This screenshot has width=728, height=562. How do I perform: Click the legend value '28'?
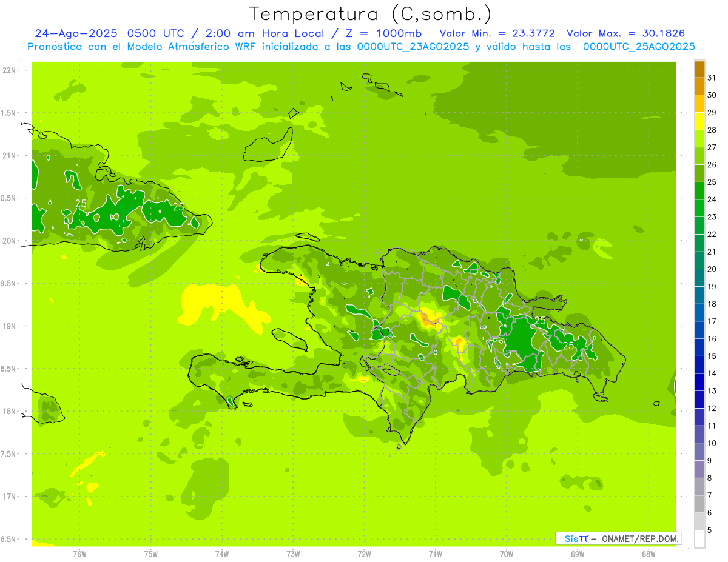click(x=712, y=130)
